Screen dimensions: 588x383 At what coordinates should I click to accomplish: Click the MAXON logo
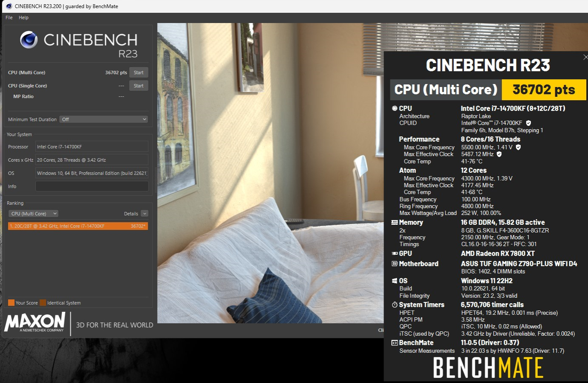35,322
